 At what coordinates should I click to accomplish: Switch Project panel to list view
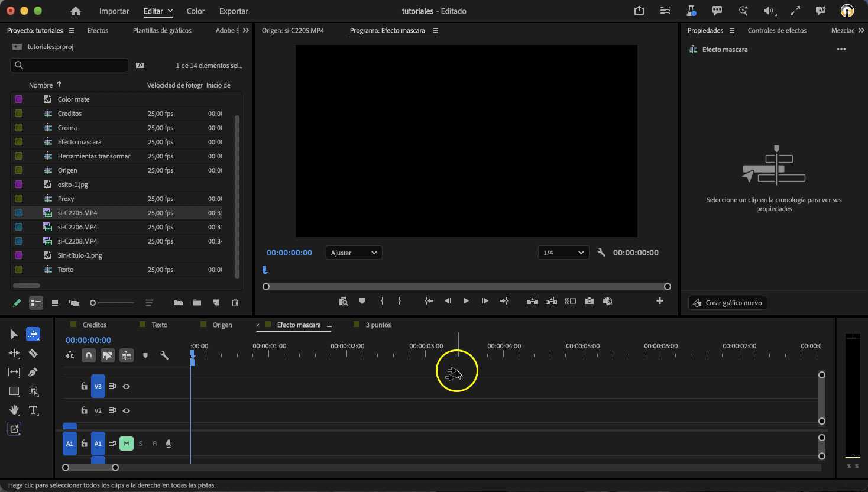pyautogui.click(x=36, y=303)
